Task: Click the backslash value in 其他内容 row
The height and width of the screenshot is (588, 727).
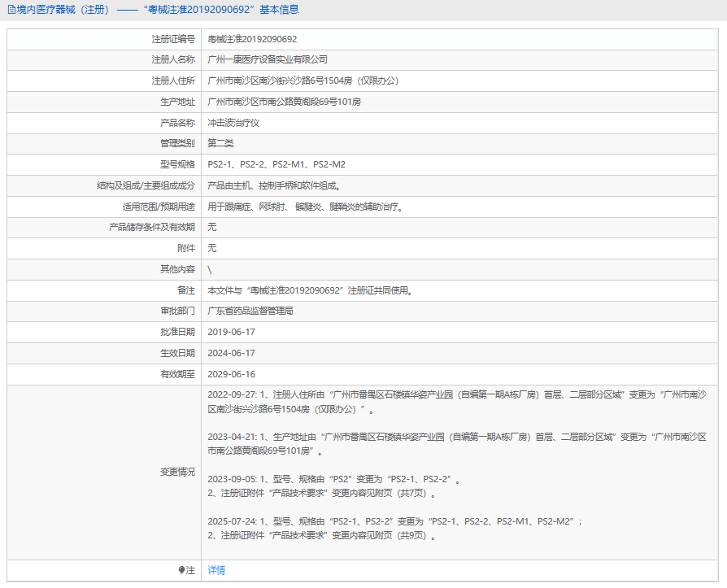Action: point(210,270)
